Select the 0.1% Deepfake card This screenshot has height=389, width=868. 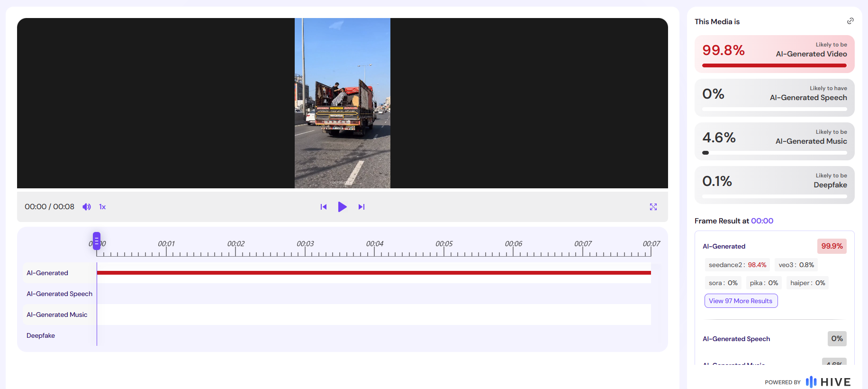[775, 185]
